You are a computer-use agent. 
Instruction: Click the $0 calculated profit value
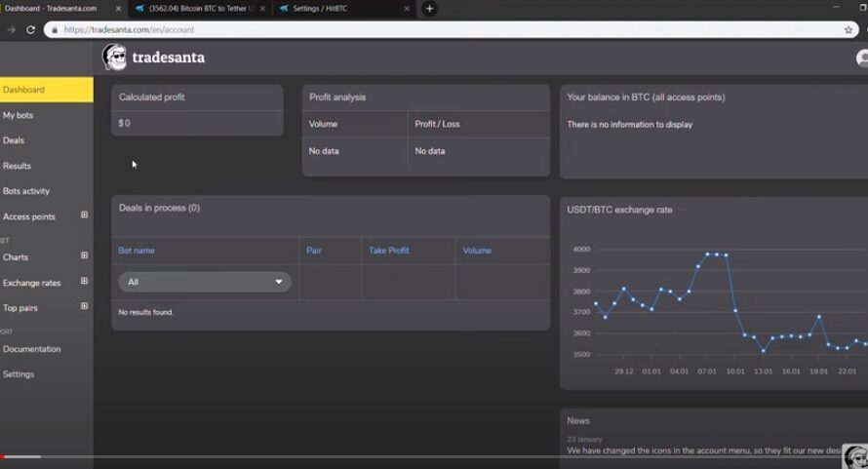click(124, 124)
